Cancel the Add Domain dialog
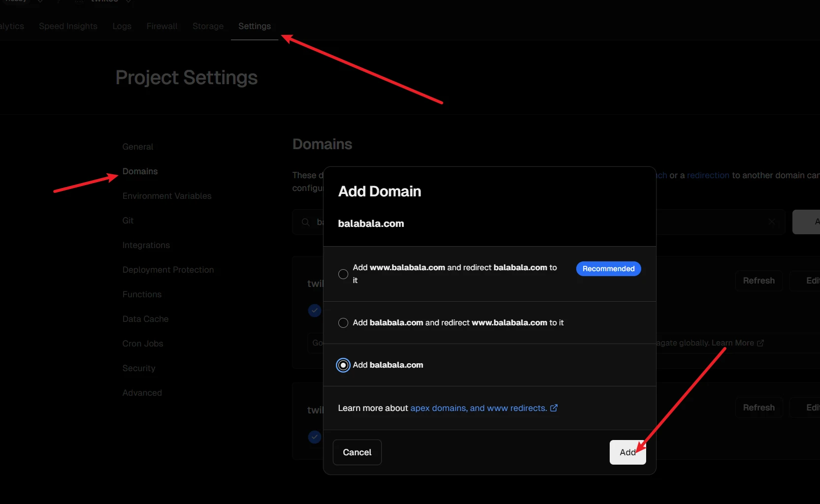This screenshot has width=820, height=504. click(x=357, y=452)
